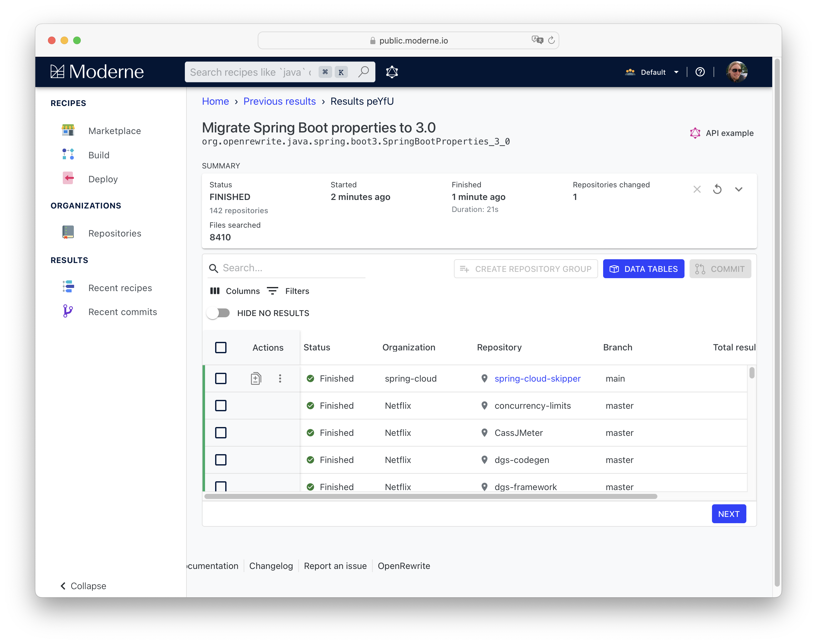Screen dimensions: 817x644
Task: Sort by the Branch column header
Action: [617, 347]
